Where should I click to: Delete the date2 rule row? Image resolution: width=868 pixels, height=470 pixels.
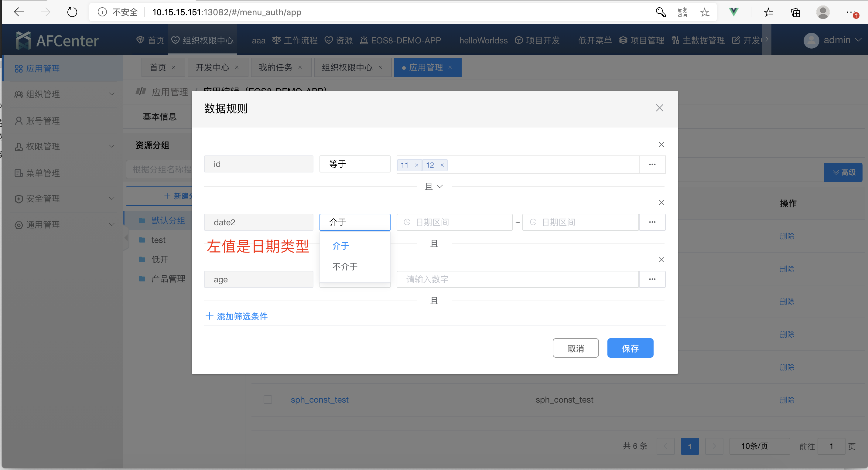click(661, 203)
